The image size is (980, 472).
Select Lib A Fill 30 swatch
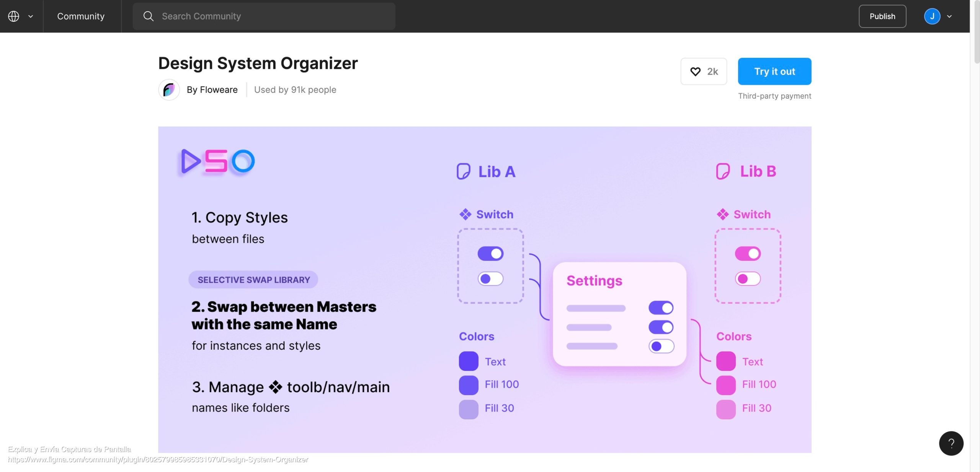[x=469, y=409]
